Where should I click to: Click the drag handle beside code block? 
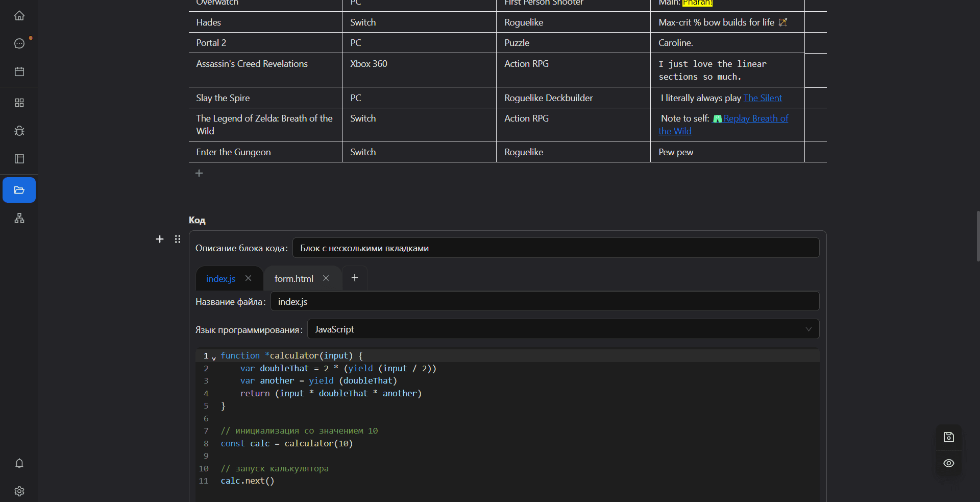click(x=178, y=239)
